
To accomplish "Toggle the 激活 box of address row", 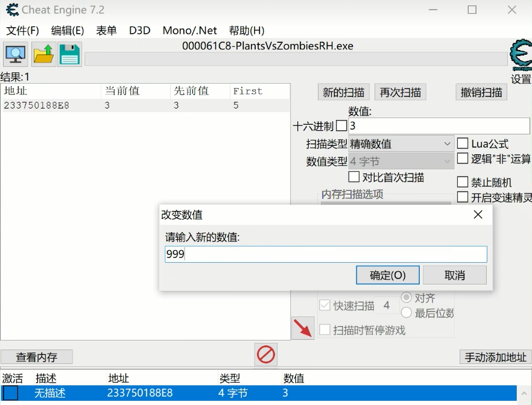I will 11,393.
